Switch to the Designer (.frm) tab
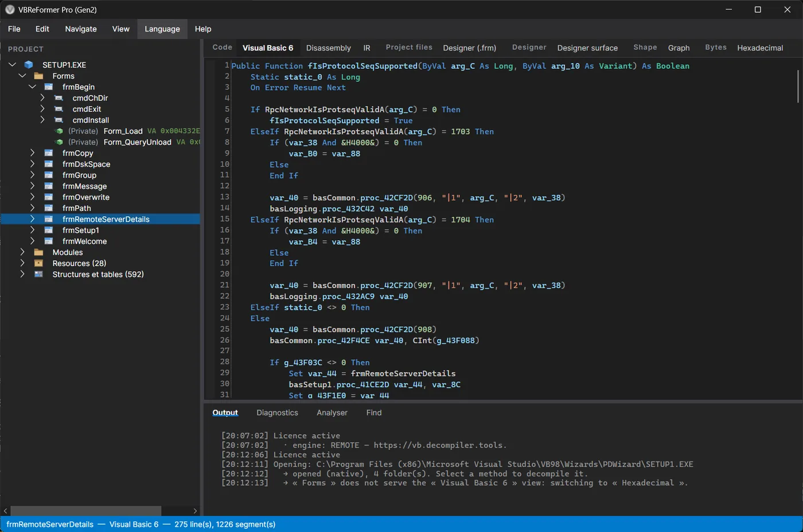Screen dimensions: 803x532 [x=470, y=48]
